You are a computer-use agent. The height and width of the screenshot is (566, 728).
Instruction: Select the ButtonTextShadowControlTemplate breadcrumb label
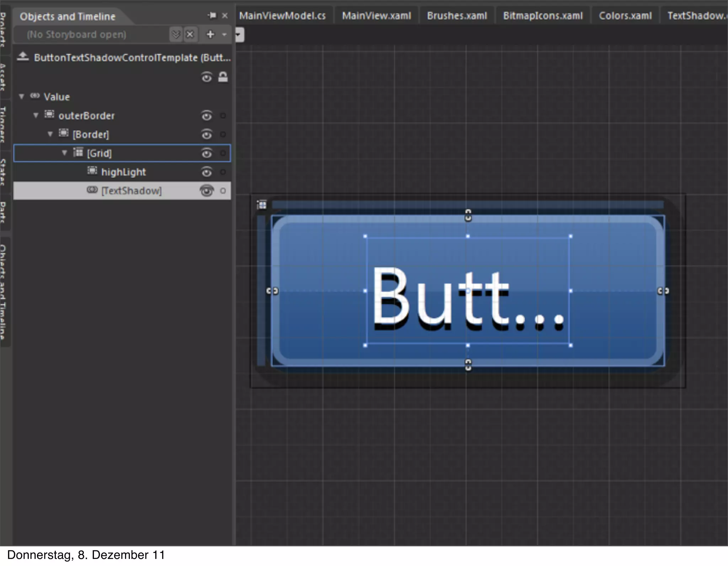point(132,58)
